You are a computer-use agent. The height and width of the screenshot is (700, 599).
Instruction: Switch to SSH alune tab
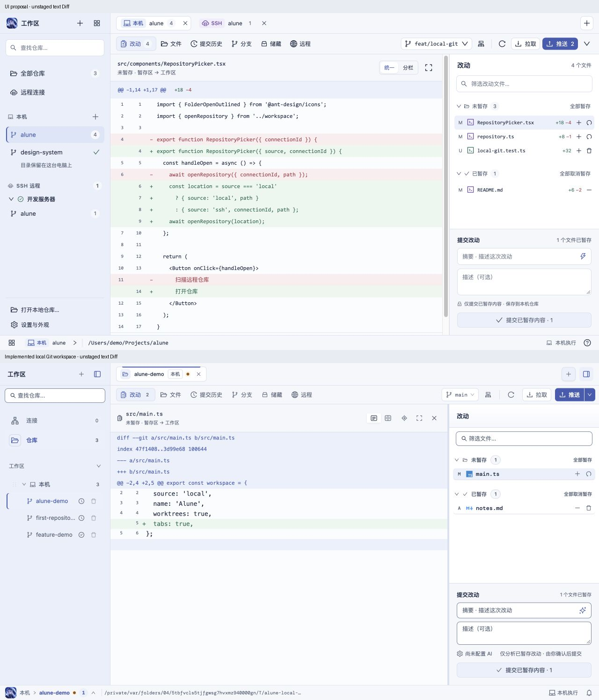(x=228, y=23)
